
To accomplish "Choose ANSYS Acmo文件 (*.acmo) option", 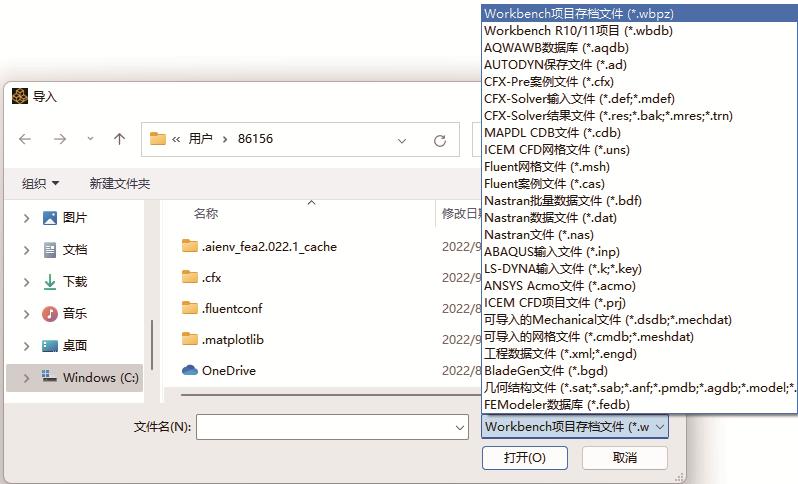I will (x=639, y=286).
